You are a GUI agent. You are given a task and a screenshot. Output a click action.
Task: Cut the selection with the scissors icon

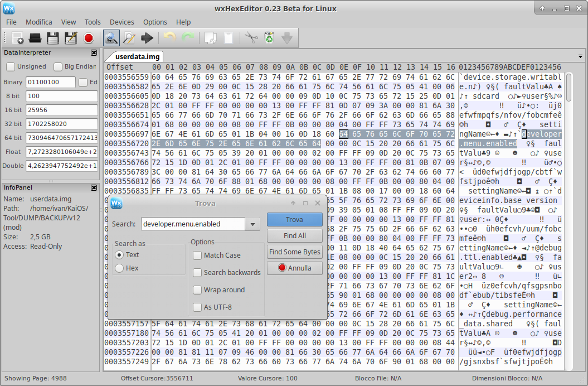click(x=251, y=38)
